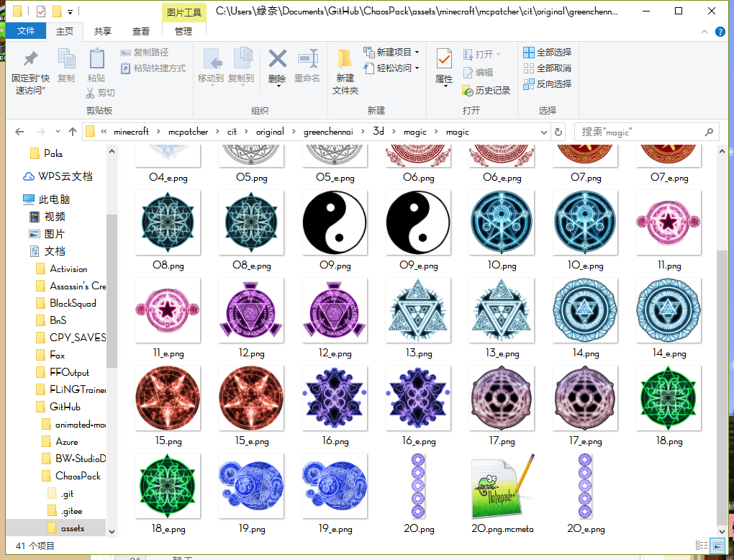Click Invert Selection (反向选择) button
The height and width of the screenshot is (560, 734).
(547, 83)
